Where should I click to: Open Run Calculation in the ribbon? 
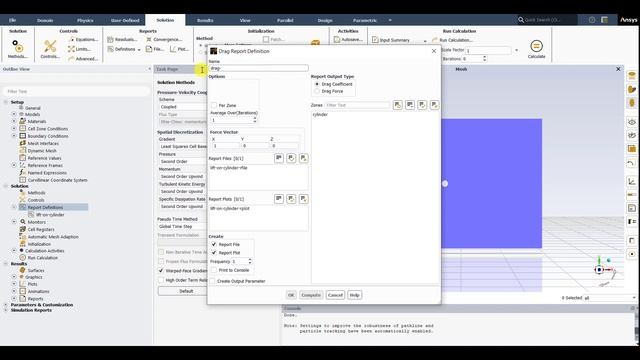(x=452, y=40)
